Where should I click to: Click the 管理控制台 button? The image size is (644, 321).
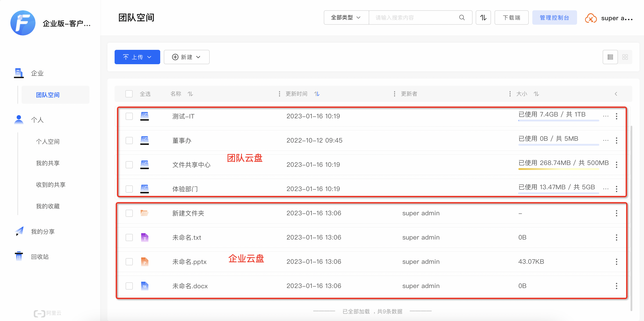(x=554, y=18)
